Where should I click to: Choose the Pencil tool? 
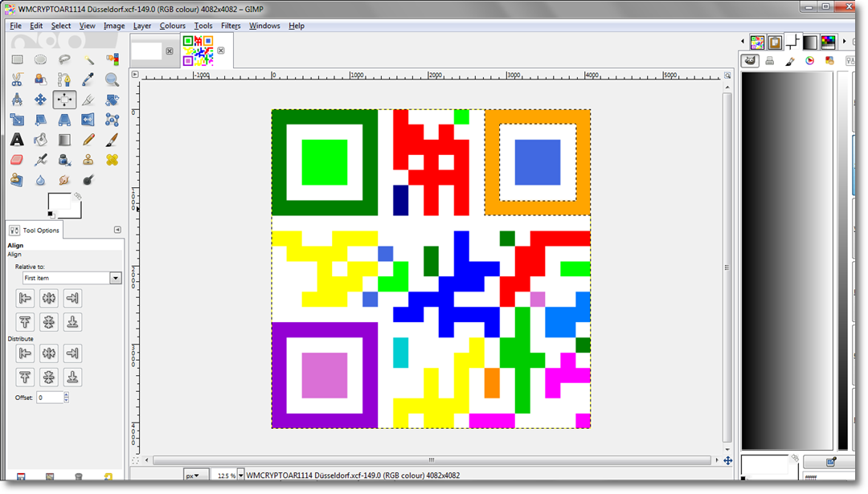click(x=88, y=140)
